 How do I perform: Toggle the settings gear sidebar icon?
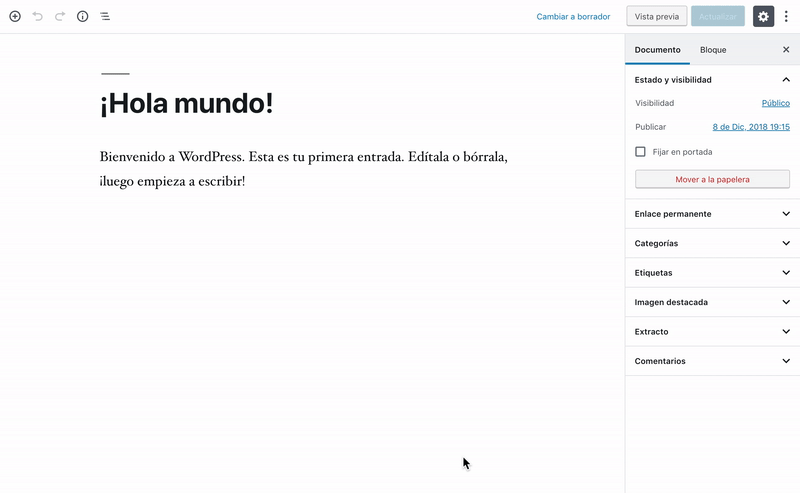point(763,17)
